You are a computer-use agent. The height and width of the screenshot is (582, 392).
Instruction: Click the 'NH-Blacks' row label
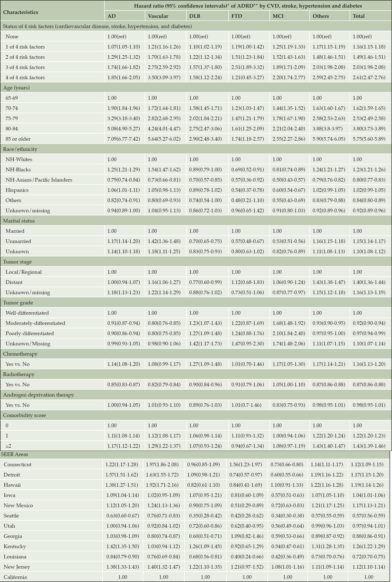[x=18, y=170]
